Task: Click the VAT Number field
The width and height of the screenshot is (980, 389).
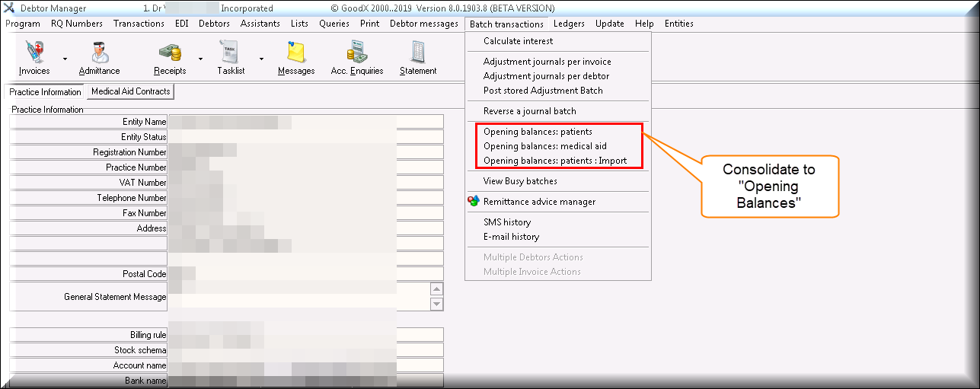Action: 305,183
